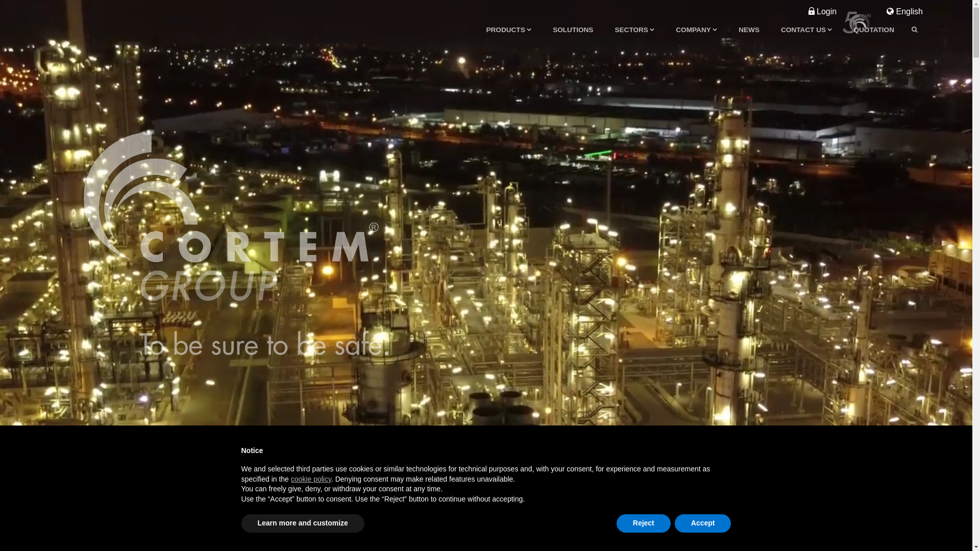Screen dimensions: 980x551
Task: Open the cookie policy link
Action: (311, 479)
